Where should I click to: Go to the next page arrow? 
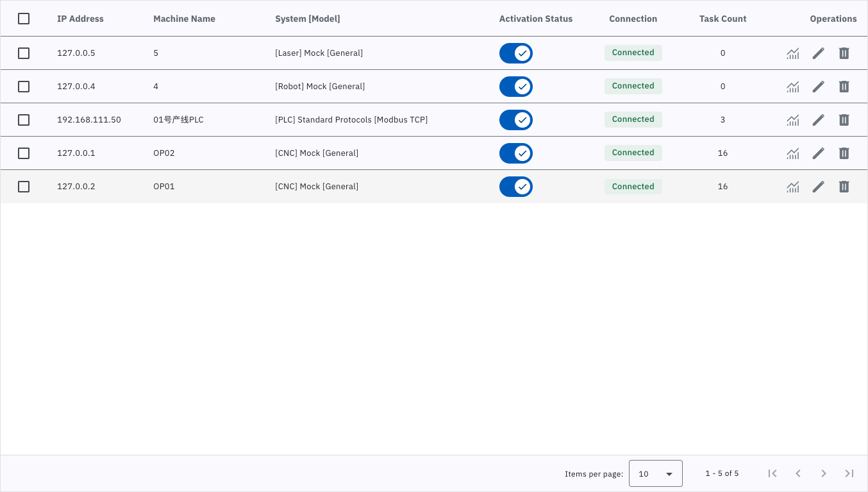[824, 473]
